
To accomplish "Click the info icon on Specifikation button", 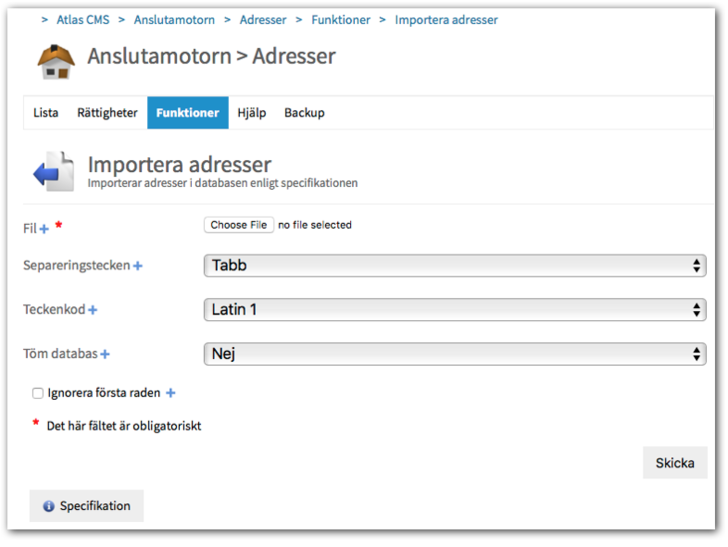I will [48, 507].
